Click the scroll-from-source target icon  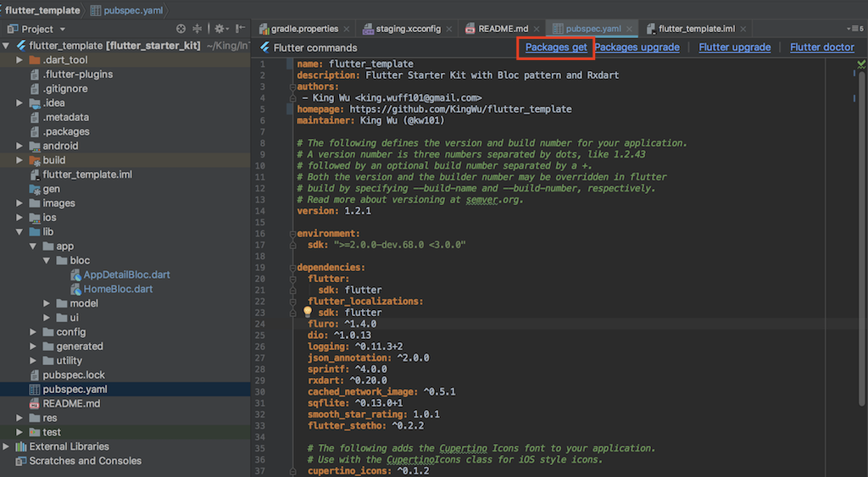(181, 29)
